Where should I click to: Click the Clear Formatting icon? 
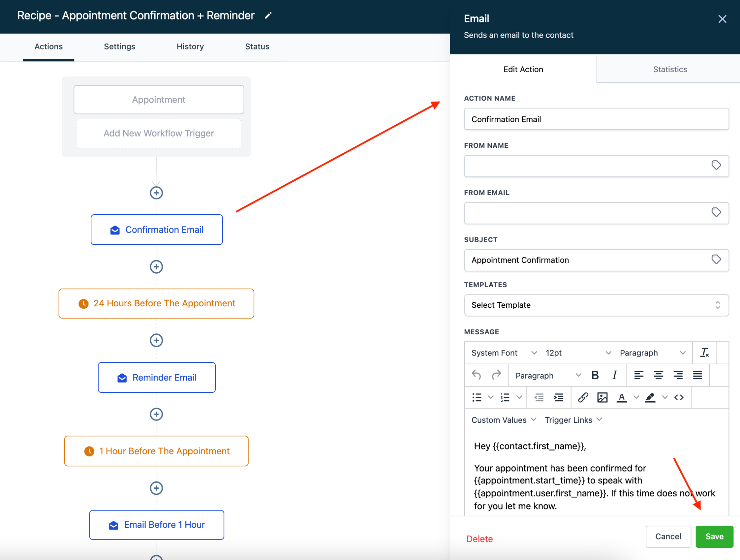pos(704,353)
